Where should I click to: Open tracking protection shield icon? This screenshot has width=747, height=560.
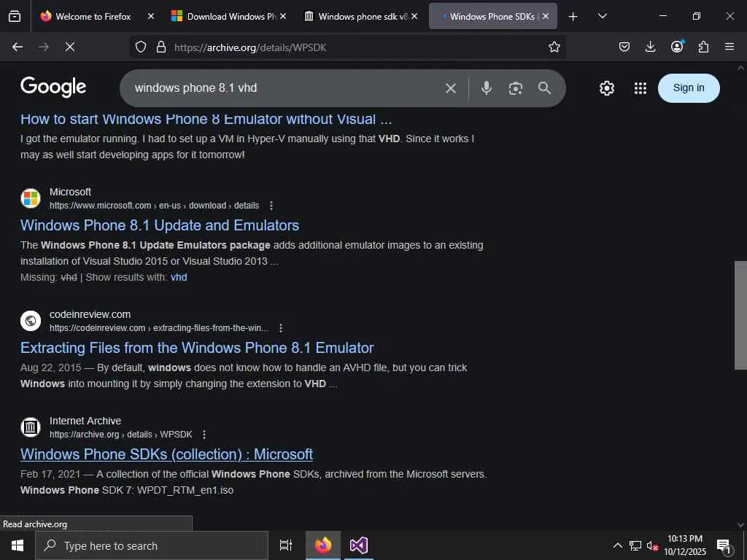(x=141, y=47)
